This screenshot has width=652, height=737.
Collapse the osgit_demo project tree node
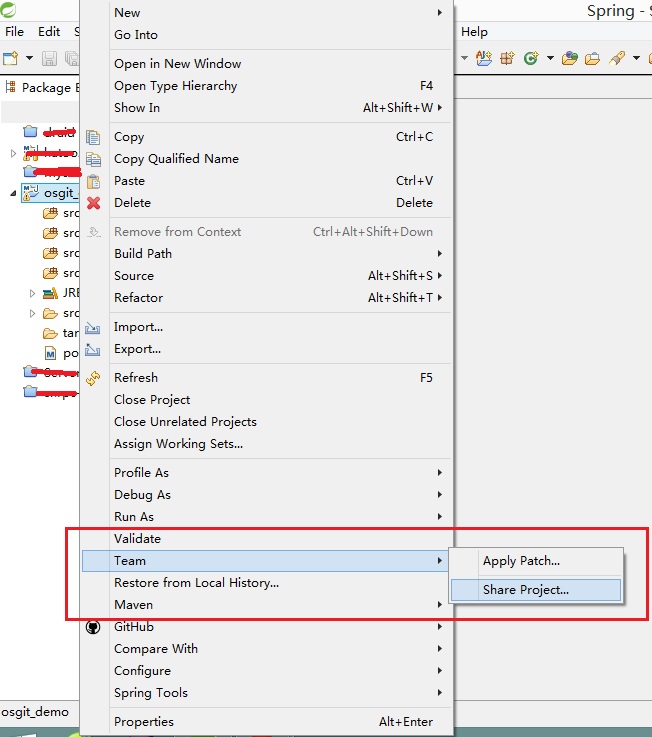[13, 193]
